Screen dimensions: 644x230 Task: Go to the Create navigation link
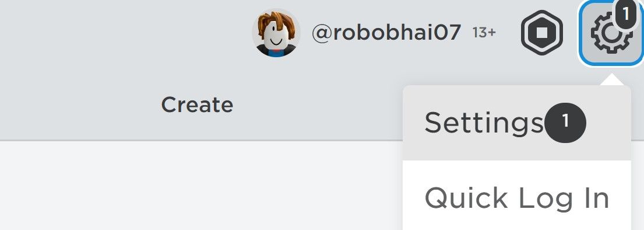tap(197, 104)
